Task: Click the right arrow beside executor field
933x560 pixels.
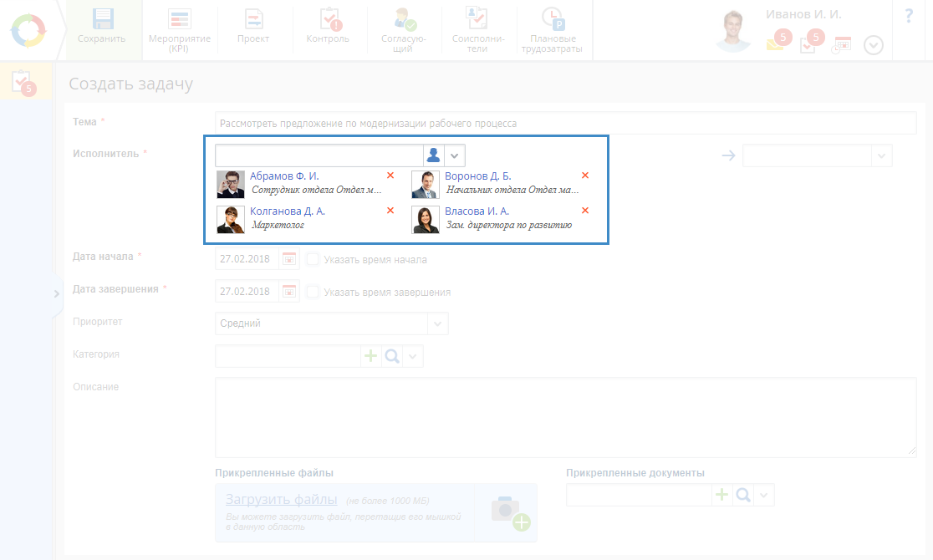Action: (x=728, y=155)
